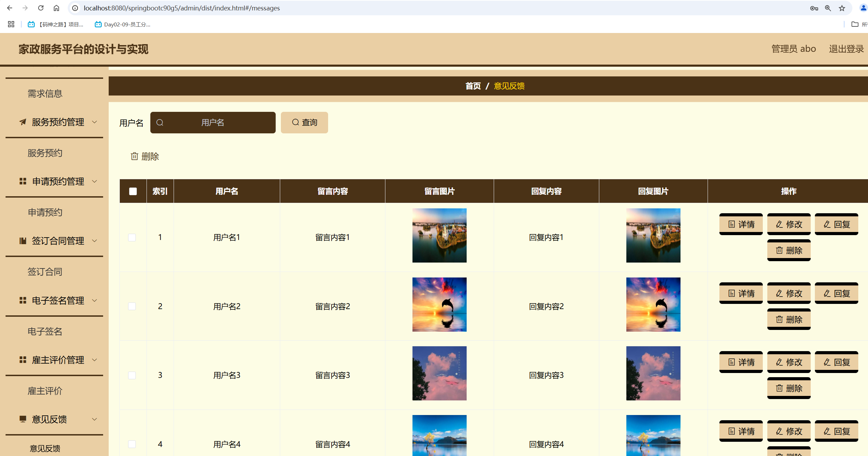Click the browser back arrow
The image size is (868, 456).
10,8
